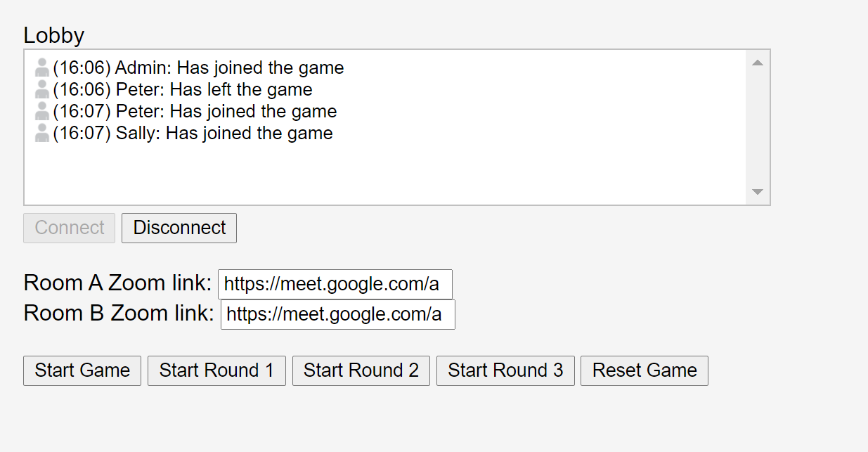Click the lobby scrollbar down arrow
The width and height of the screenshot is (868, 452).
(758, 192)
